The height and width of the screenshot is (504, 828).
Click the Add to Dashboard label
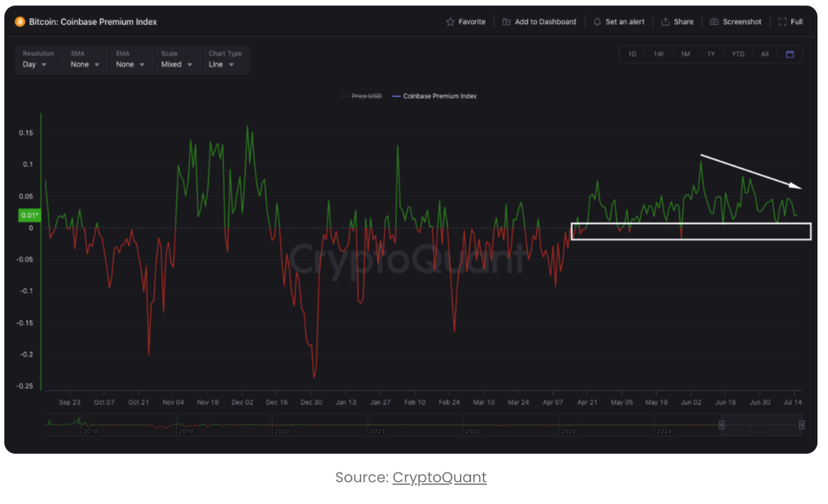(545, 22)
